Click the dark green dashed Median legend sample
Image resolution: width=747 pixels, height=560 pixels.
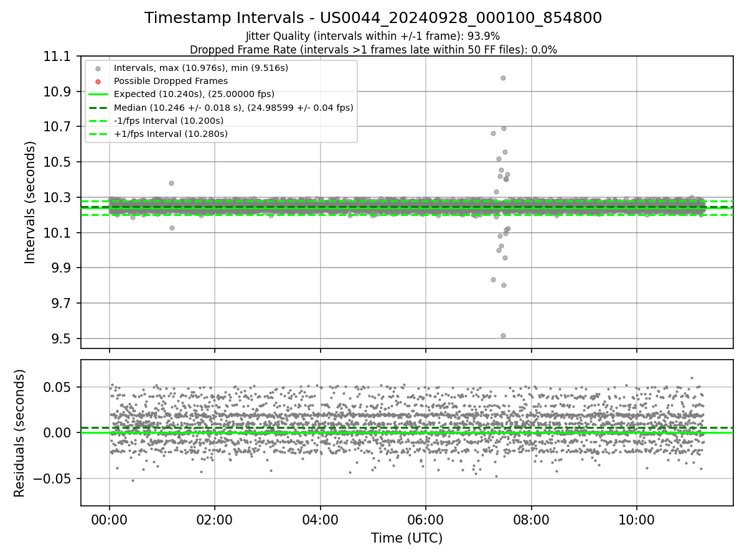[x=98, y=108]
